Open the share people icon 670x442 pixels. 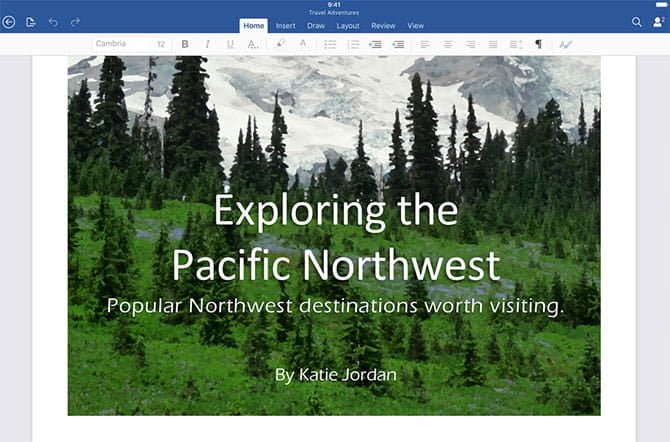coord(658,22)
